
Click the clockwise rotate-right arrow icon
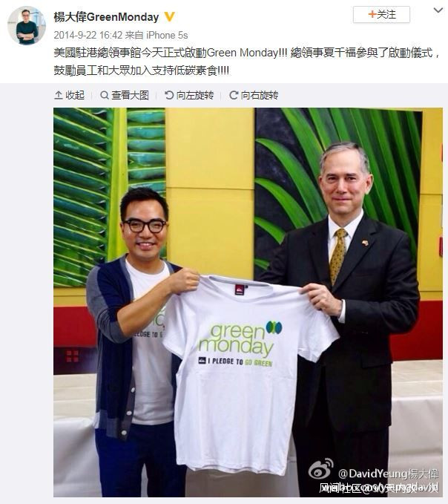234,95
